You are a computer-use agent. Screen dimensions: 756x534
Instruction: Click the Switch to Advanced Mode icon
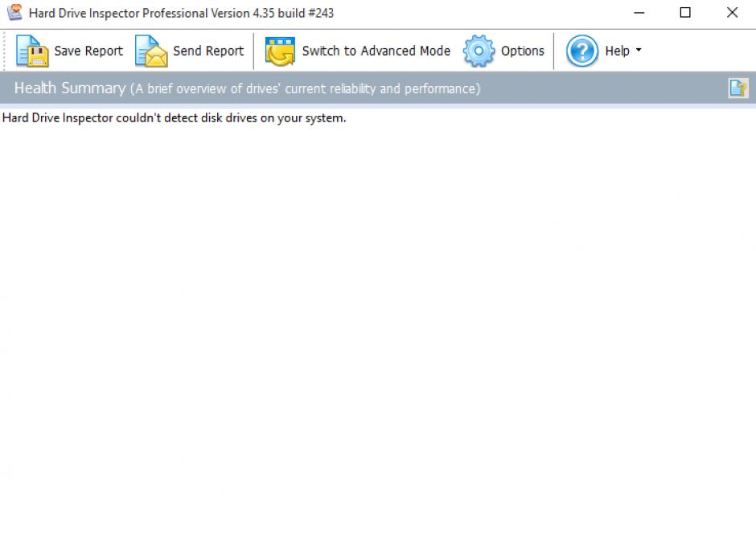(x=280, y=51)
